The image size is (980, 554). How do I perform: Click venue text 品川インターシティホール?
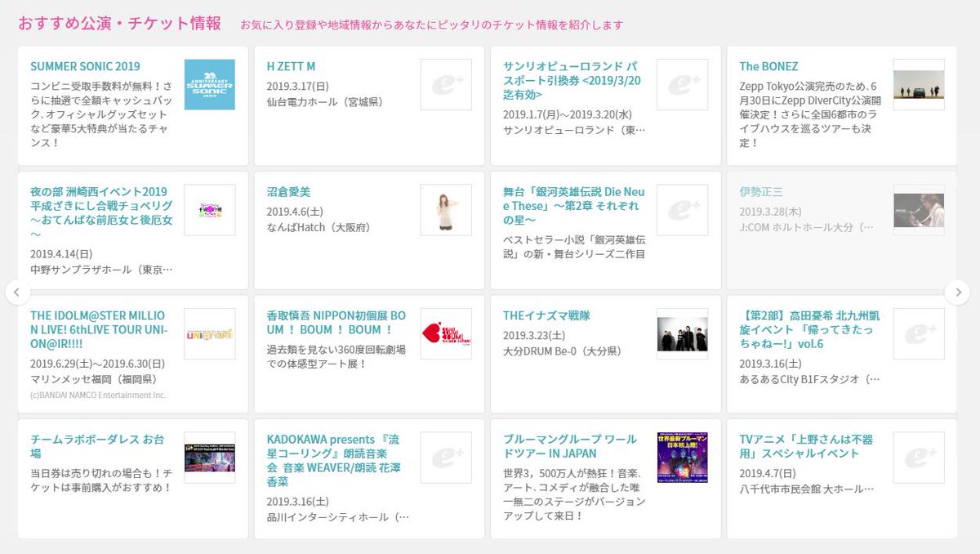[338, 517]
